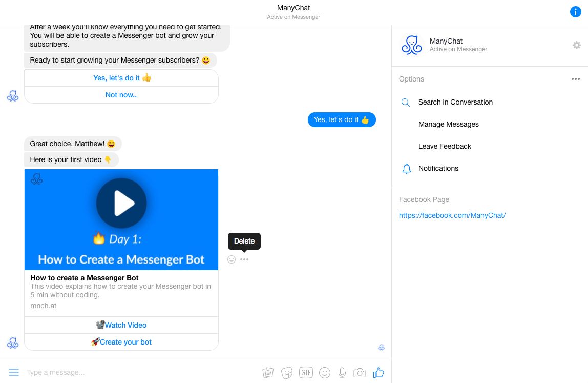Viewport: 588px width, 383px height.
Task: Click 'Here is your first video' message
Action: 71,159
